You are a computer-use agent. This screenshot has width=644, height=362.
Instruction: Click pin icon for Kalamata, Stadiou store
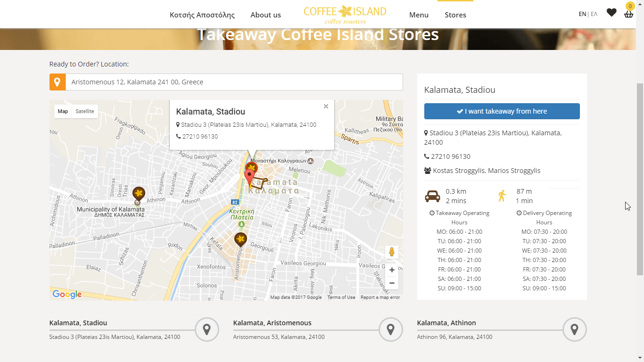coord(206,329)
